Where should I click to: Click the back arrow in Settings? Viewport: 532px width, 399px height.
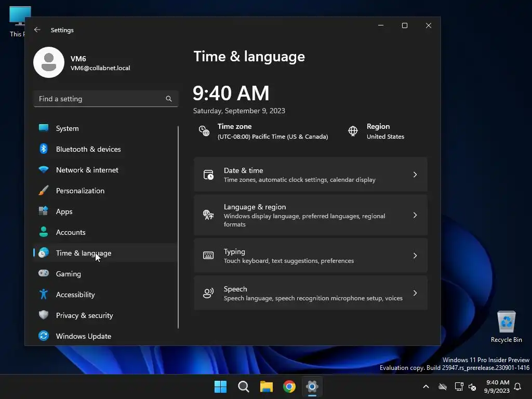click(37, 30)
